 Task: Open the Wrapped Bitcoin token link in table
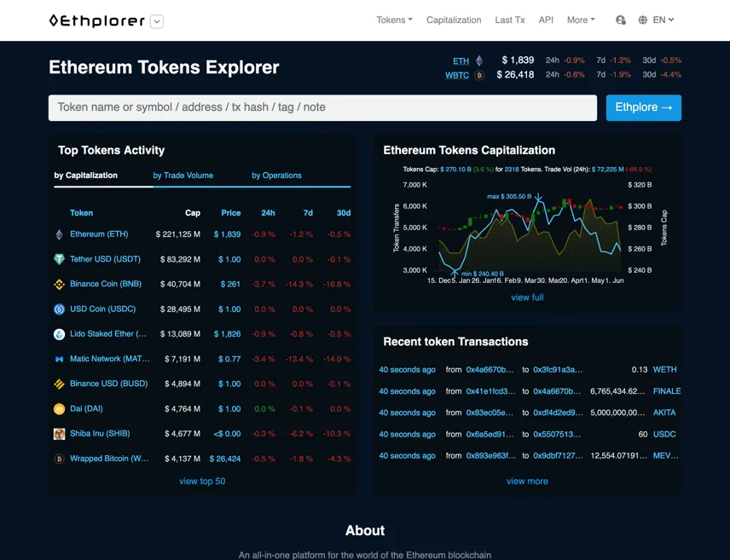[109, 459]
